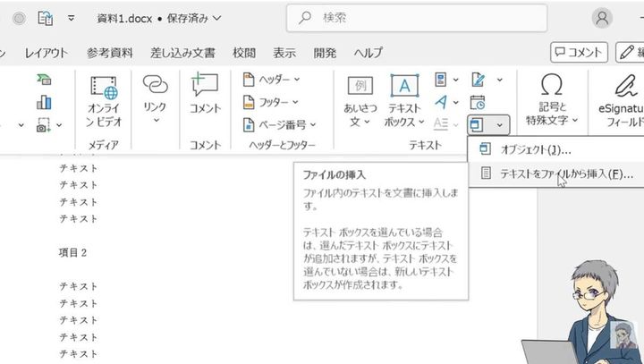The width and height of the screenshot is (644, 364).
Task: Click the Screenshot icon
Action: (43, 125)
